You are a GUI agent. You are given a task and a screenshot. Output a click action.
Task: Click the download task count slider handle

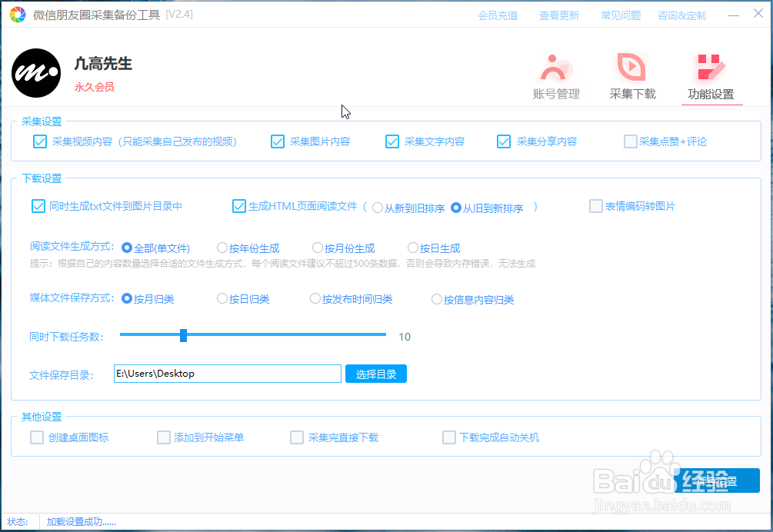click(x=183, y=335)
